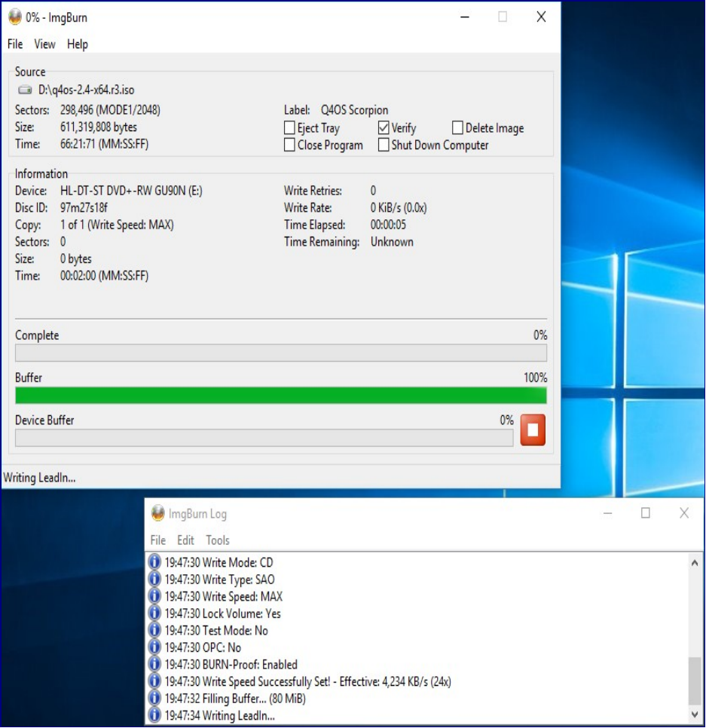Toggle the Shut Down Computer checkbox
Viewport: 706px width, 728px height.
click(x=384, y=145)
